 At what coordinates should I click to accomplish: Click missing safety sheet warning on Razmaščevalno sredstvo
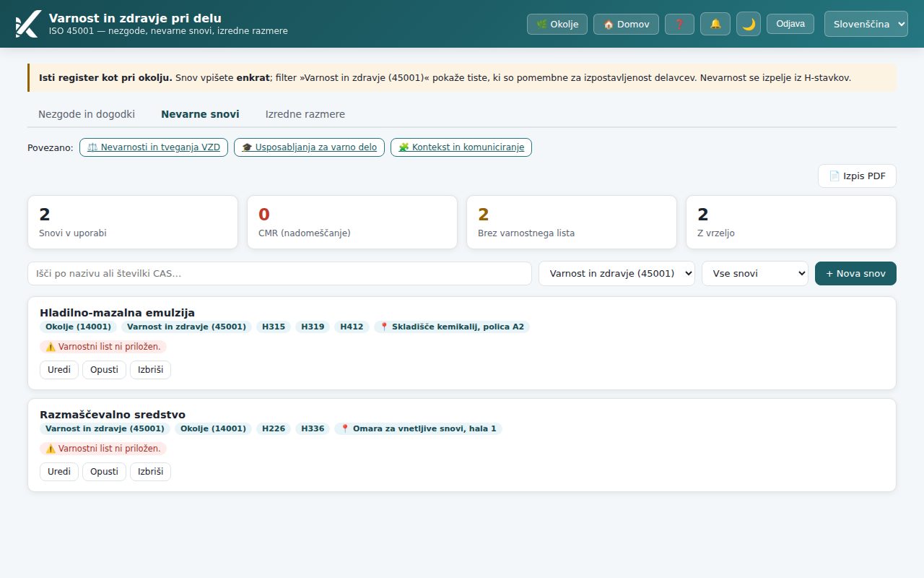tap(103, 449)
